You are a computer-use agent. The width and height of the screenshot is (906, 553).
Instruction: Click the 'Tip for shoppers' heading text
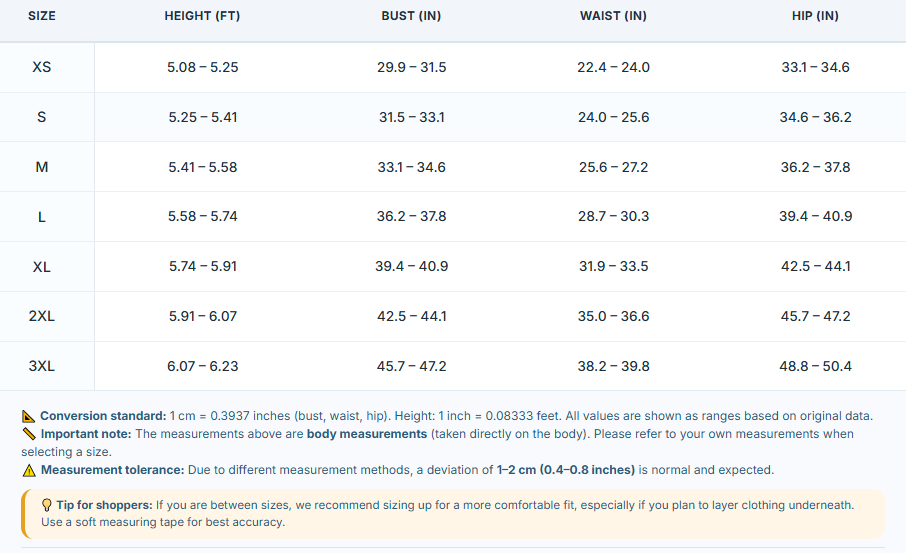point(104,505)
